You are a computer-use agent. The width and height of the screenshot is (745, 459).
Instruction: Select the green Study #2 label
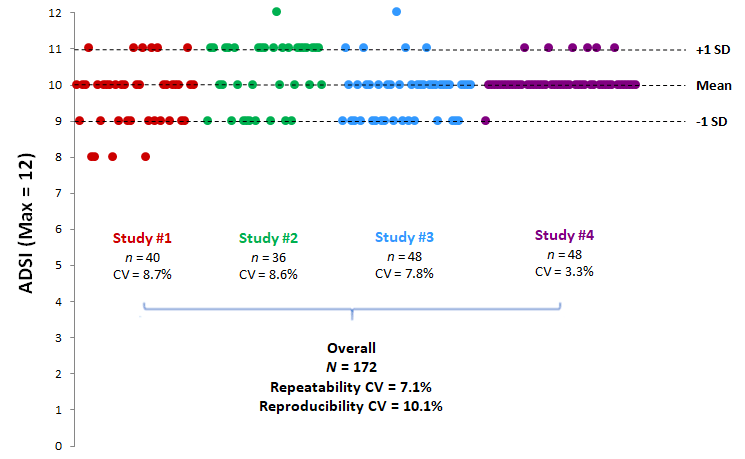pyautogui.click(x=269, y=239)
